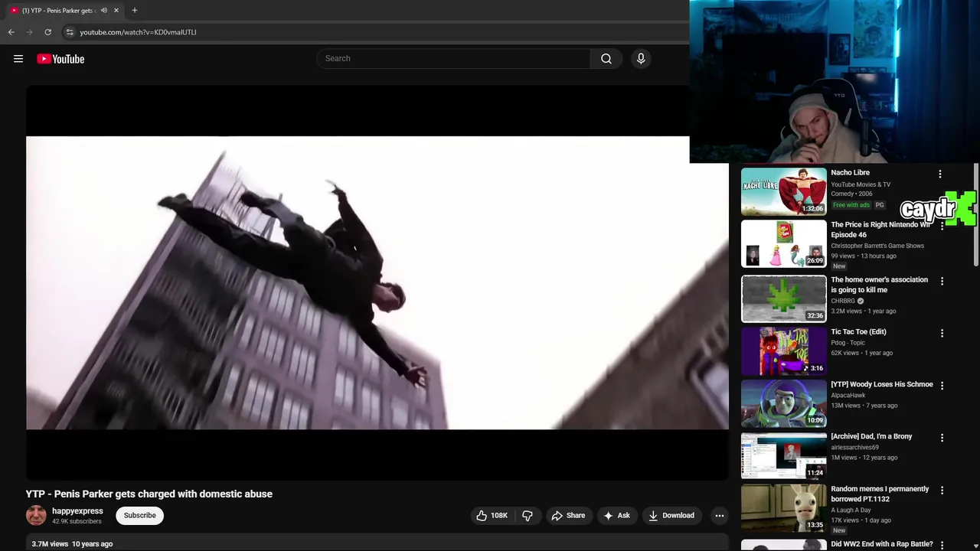Click Christopher Barrett's Game Shows channel
This screenshot has height=551, width=980.
click(x=877, y=246)
